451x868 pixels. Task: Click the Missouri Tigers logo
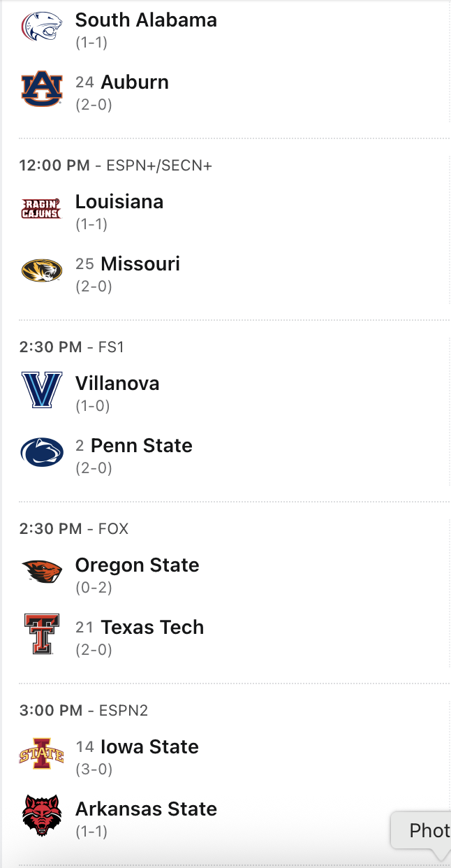pyautogui.click(x=41, y=271)
